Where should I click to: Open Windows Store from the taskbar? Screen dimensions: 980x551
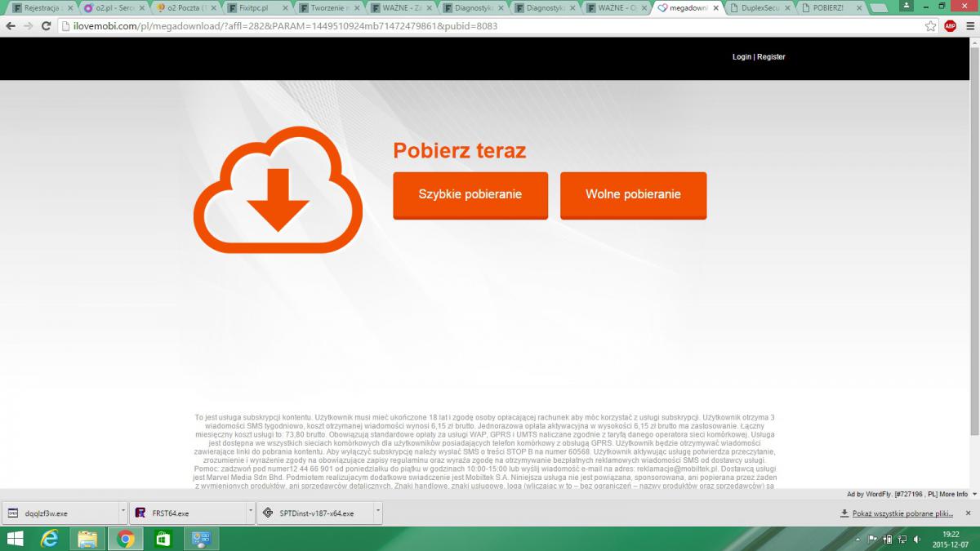(x=163, y=539)
